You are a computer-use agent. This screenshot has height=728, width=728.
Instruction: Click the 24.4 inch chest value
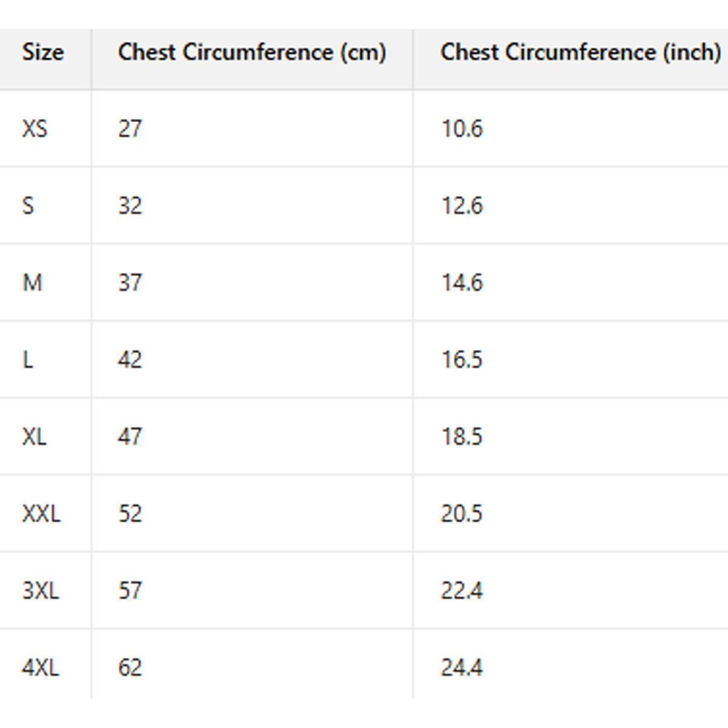[462, 668]
